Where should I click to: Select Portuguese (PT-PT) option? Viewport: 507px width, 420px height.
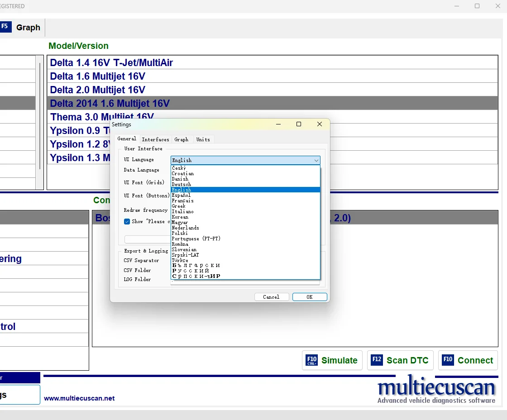pyautogui.click(x=245, y=239)
